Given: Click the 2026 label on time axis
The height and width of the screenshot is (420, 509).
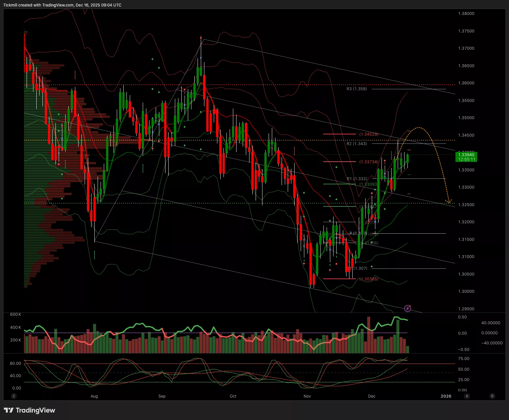Looking at the screenshot, I should [446, 396].
